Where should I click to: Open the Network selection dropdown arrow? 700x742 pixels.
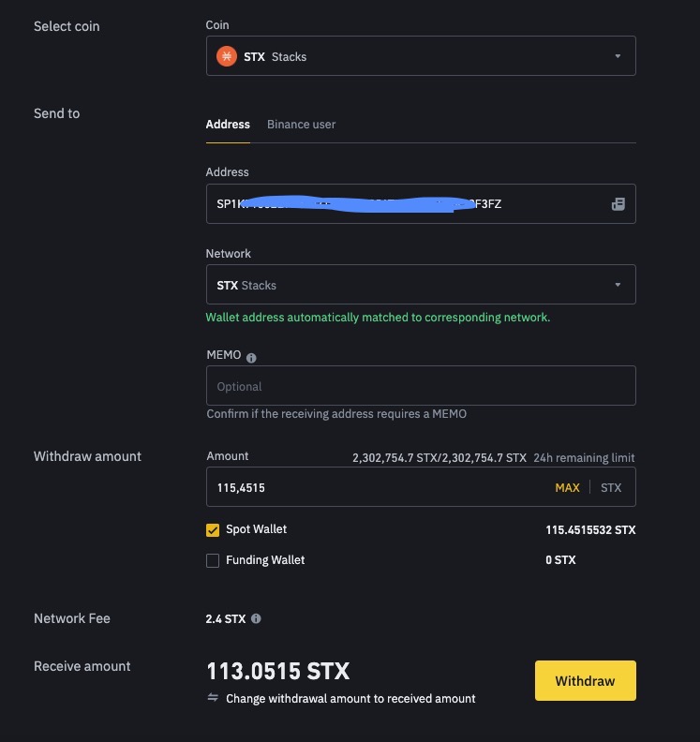pos(618,286)
